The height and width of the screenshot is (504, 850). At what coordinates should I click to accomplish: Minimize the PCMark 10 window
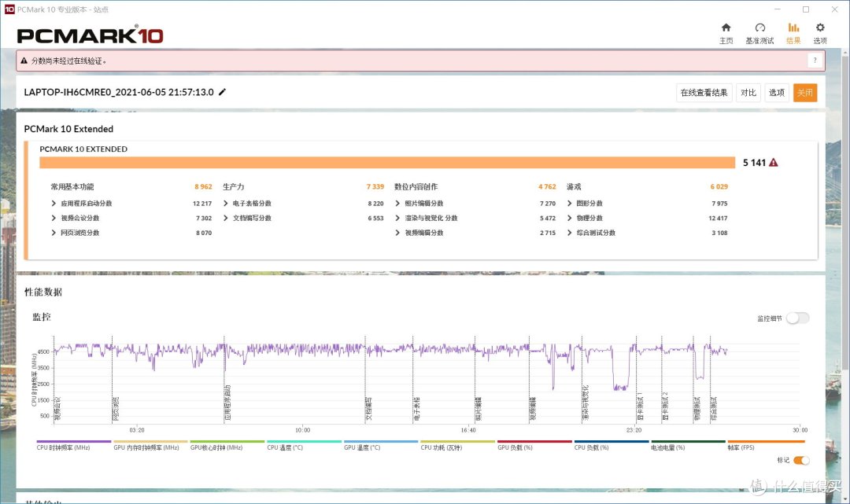point(778,9)
